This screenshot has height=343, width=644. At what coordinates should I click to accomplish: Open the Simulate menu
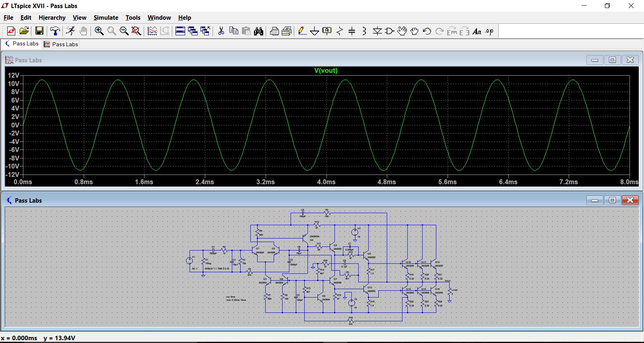coord(106,18)
